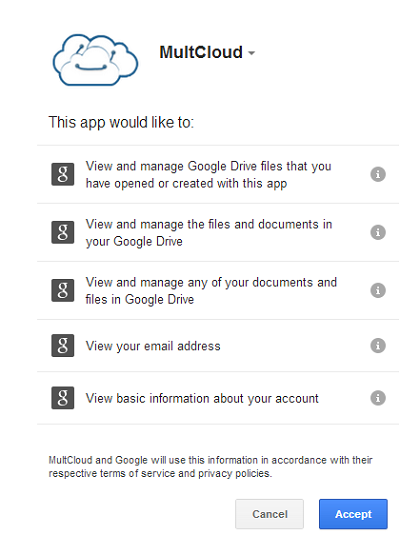Click Google icon beside email address permission
This screenshot has height=535, width=400.
click(x=62, y=345)
